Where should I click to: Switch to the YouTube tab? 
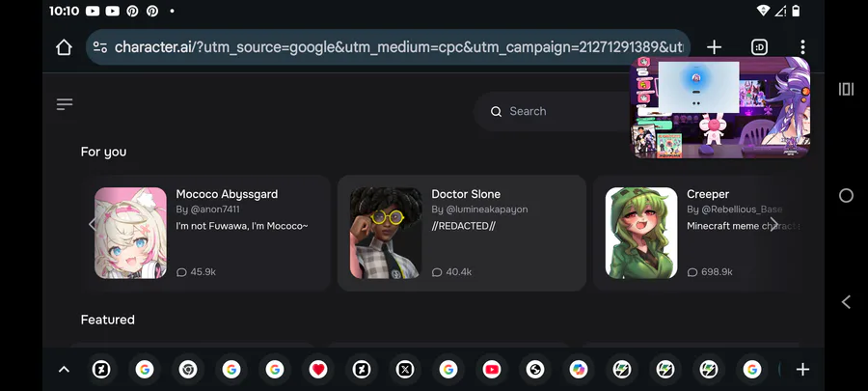[x=492, y=370]
